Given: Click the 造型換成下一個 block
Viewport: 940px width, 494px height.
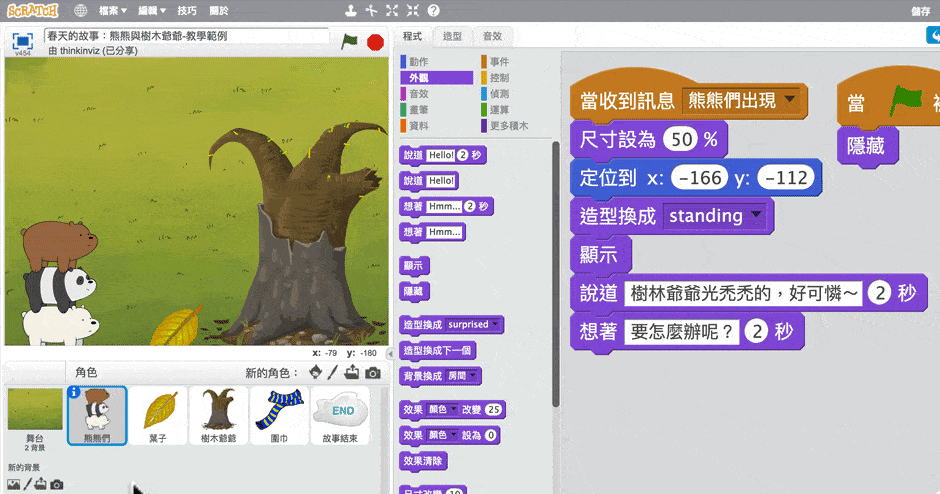Looking at the screenshot, I should (437, 350).
